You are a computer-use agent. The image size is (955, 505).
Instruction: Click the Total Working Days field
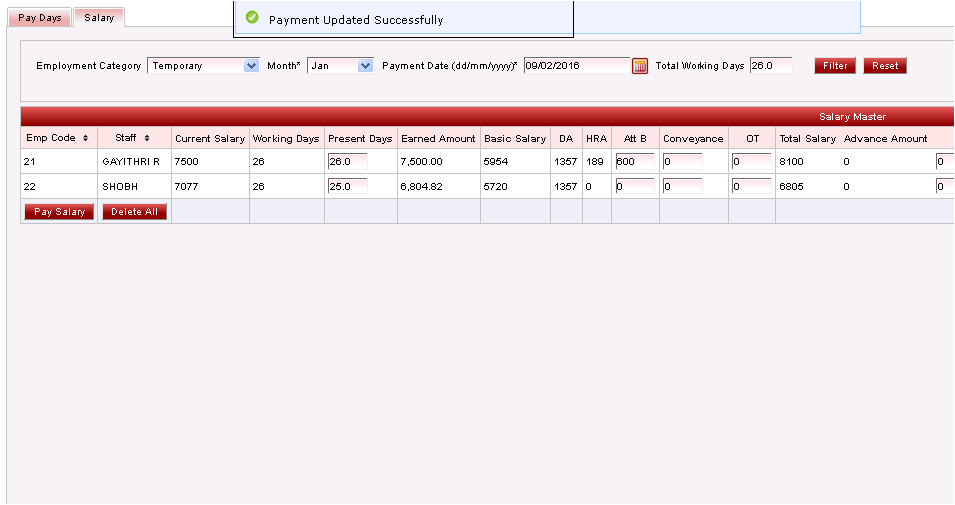770,66
